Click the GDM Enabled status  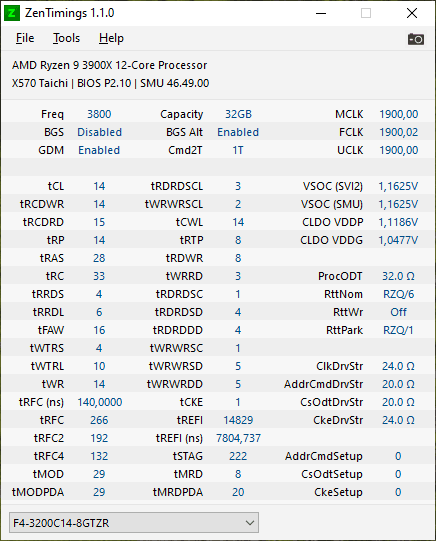(x=99, y=150)
